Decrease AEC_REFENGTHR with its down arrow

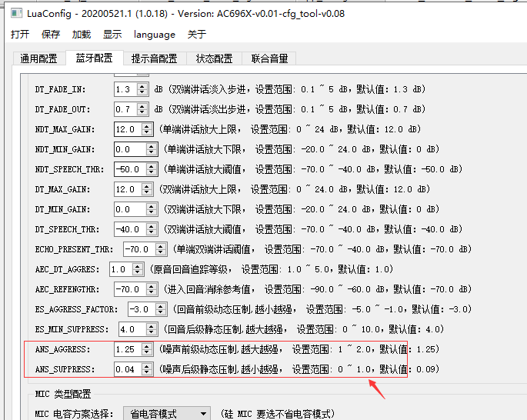coord(152,292)
